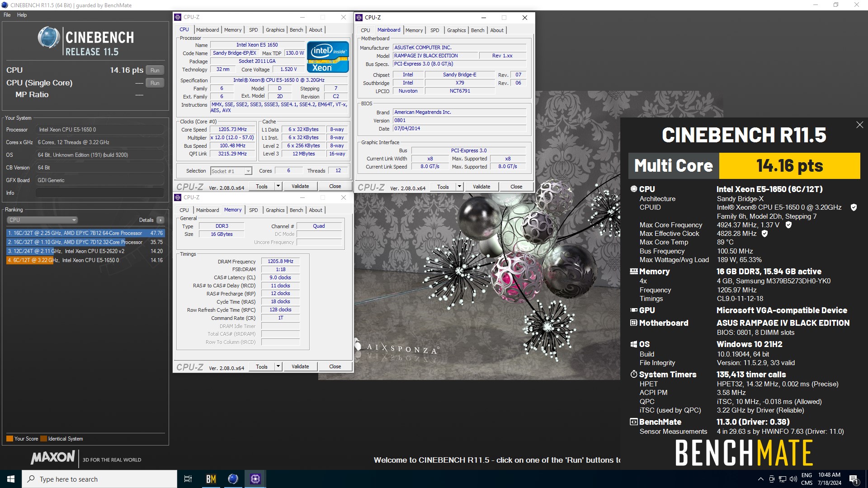Click the Max TDP value 130.0 W
The image size is (868, 488).
point(295,53)
